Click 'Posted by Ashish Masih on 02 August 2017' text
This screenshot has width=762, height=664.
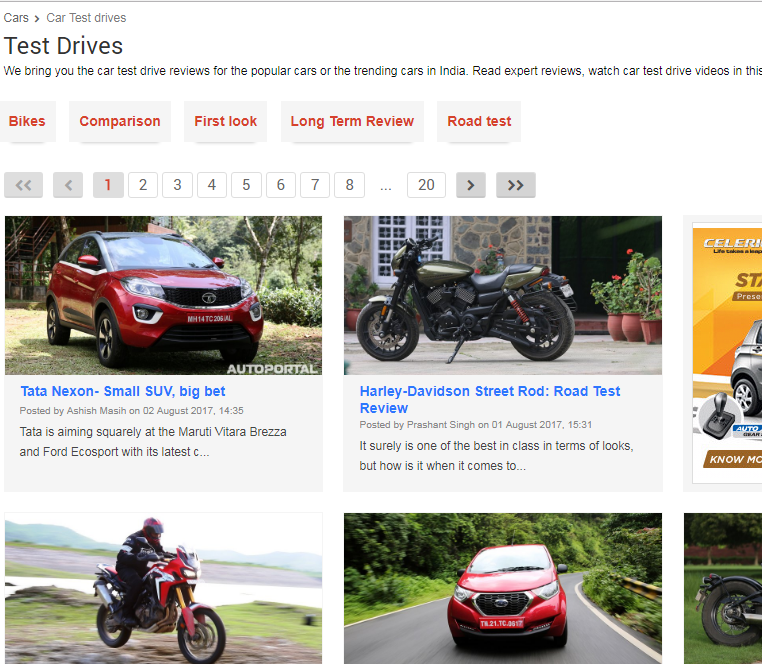131,411
